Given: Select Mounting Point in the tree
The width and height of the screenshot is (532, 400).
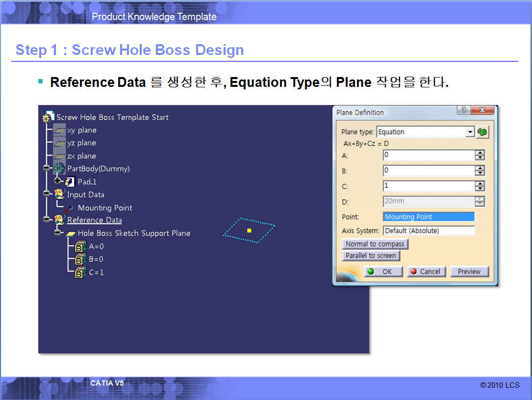Looking at the screenshot, I should coord(104,208).
